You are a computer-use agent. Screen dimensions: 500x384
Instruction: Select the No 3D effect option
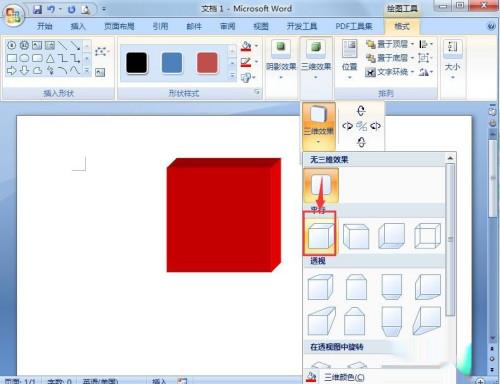point(321,185)
